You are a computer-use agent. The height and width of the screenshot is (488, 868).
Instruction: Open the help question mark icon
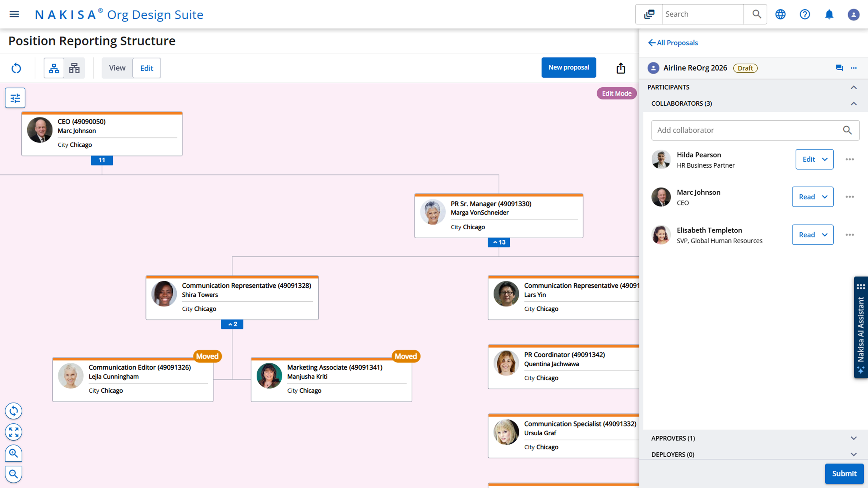click(x=805, y=14)
